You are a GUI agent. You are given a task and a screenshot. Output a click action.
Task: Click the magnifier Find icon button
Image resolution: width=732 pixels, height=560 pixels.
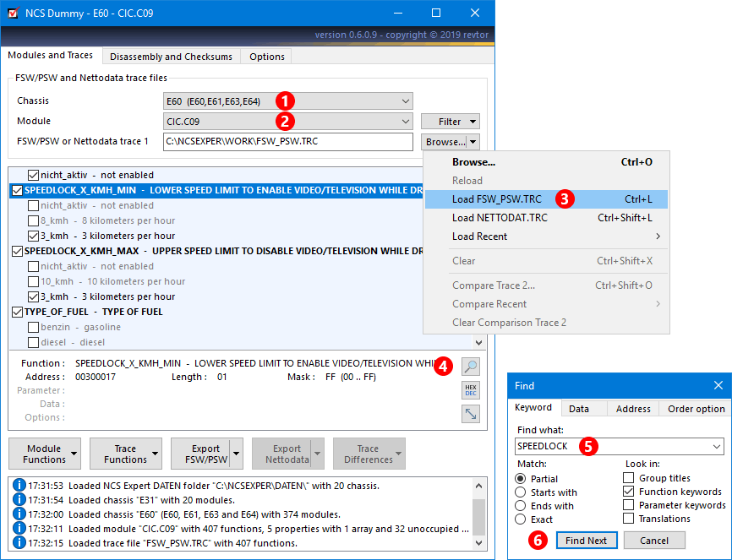coord(471,367)
